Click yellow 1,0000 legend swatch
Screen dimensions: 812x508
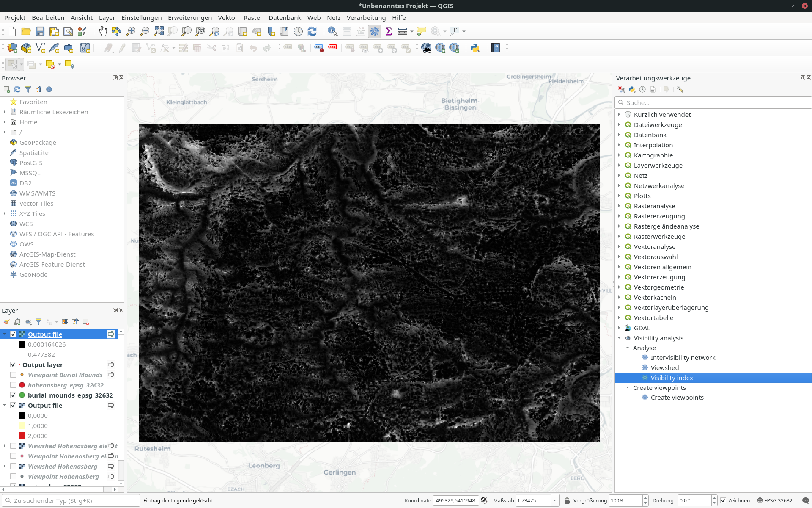[x=22, y=425]
